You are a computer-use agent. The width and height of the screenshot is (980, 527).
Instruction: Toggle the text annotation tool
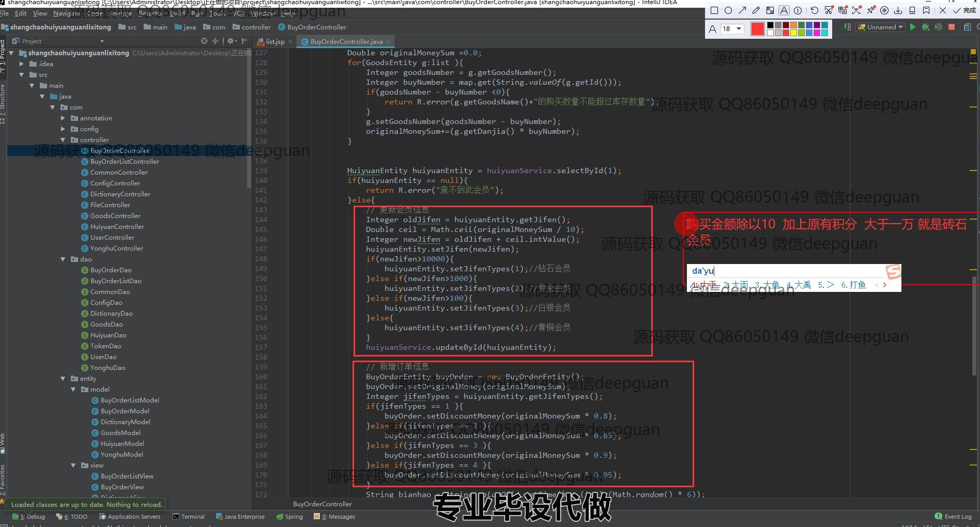click(x=784, y=10)
